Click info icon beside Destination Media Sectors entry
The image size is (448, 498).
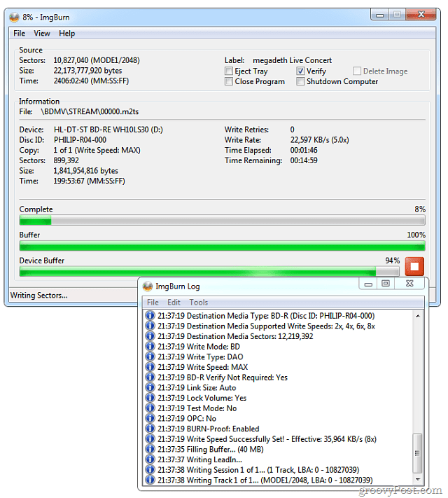(x=150, y=336)
